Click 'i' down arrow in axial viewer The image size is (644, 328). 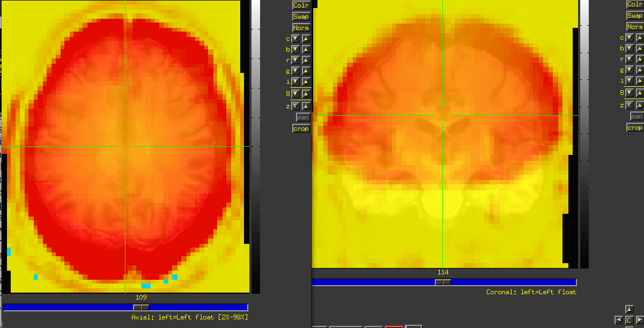tap(295, 81)
